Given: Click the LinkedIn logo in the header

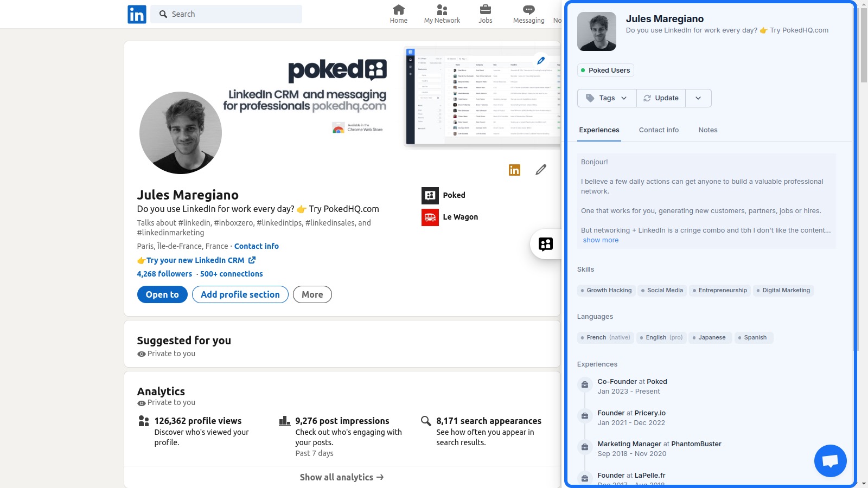Looking at the screenshot, I should [x=137, y=14].
